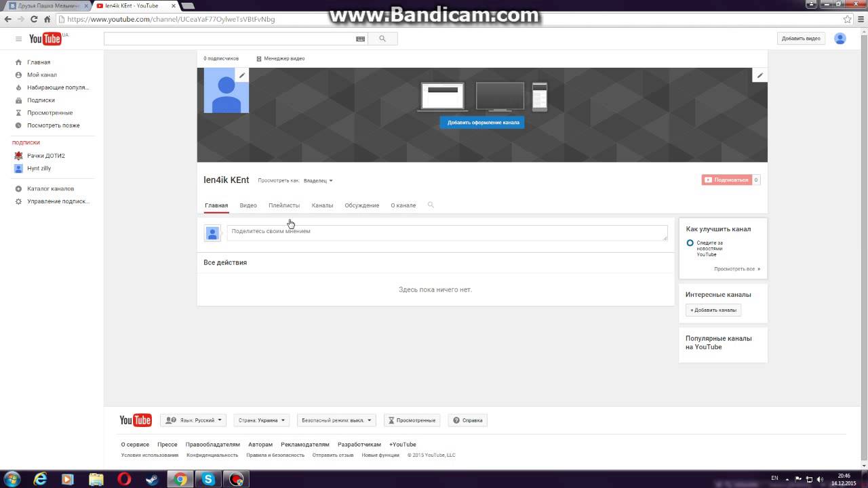This screenshot has height=488, width=868.
Task: Click the browser address bar
Action: (x=448, y=19)
